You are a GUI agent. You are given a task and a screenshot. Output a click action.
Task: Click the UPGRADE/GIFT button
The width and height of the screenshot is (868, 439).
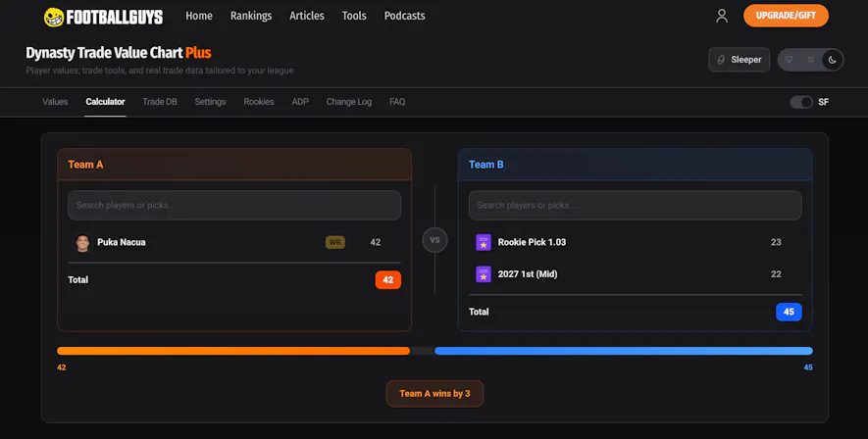click(786, 16)
